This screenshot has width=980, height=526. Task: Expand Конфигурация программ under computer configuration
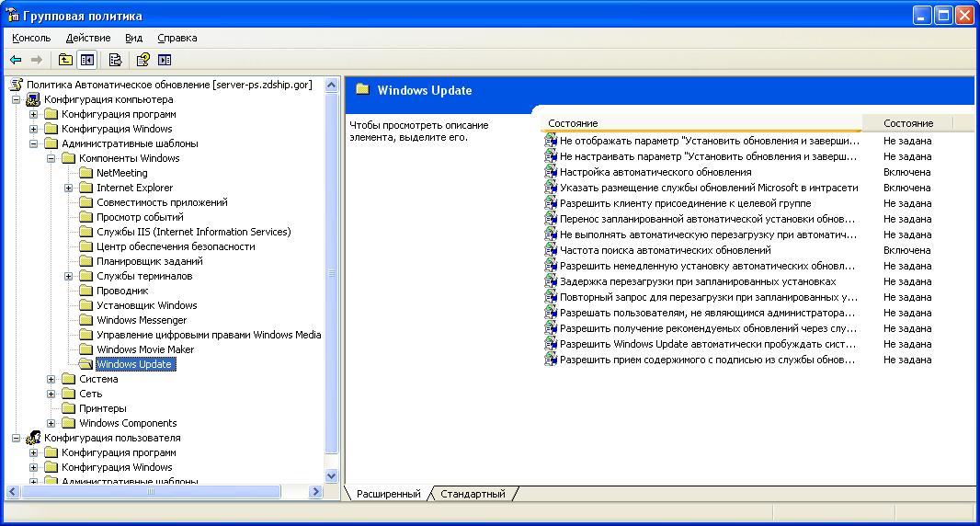(34, 114)
